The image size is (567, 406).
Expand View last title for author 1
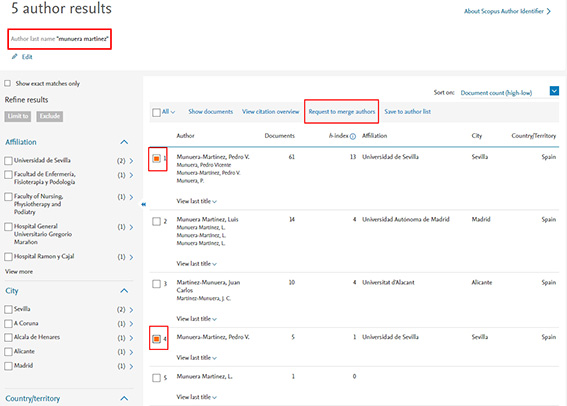coord(196,201)
